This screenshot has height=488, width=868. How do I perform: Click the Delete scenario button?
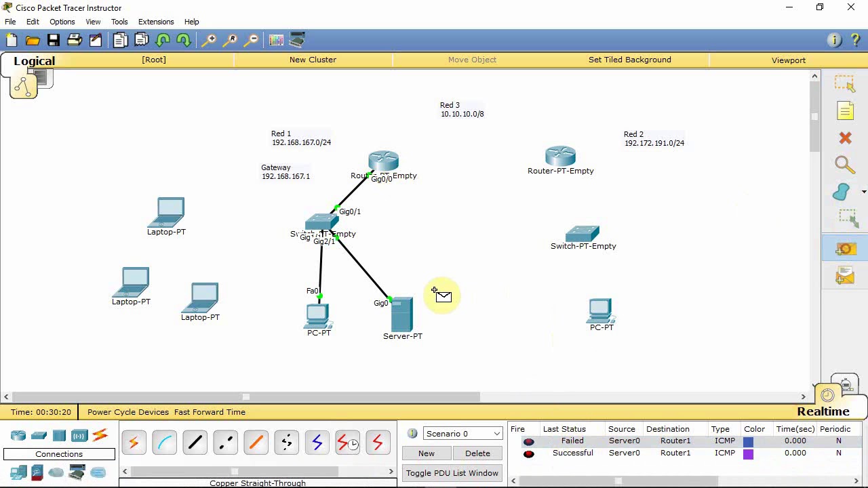pos(477,453)
